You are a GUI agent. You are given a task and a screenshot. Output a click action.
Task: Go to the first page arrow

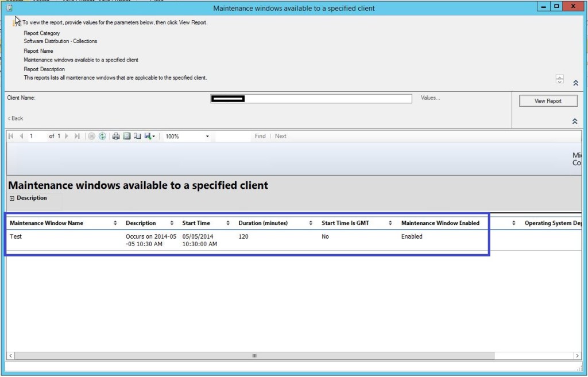tap(11, 137)
